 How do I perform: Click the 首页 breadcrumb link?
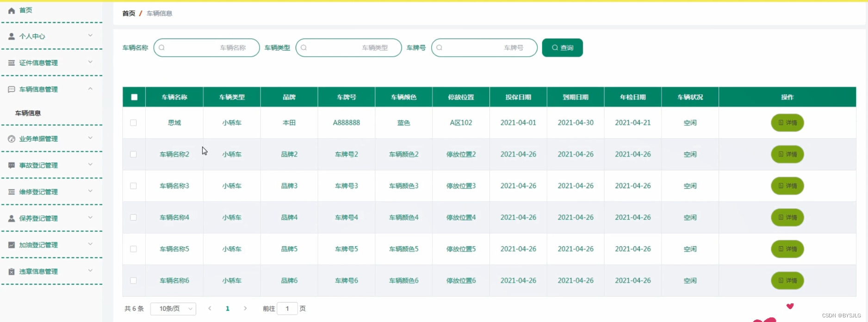point(129,13)
